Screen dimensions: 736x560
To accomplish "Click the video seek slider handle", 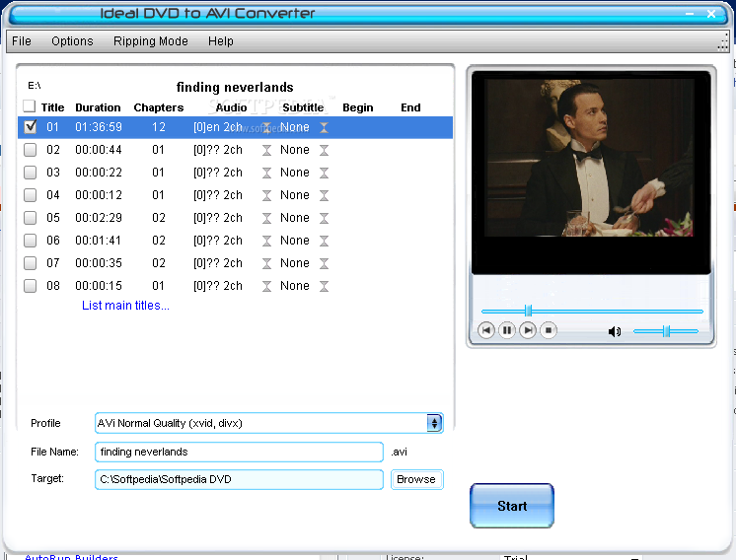I will (528, 311).
